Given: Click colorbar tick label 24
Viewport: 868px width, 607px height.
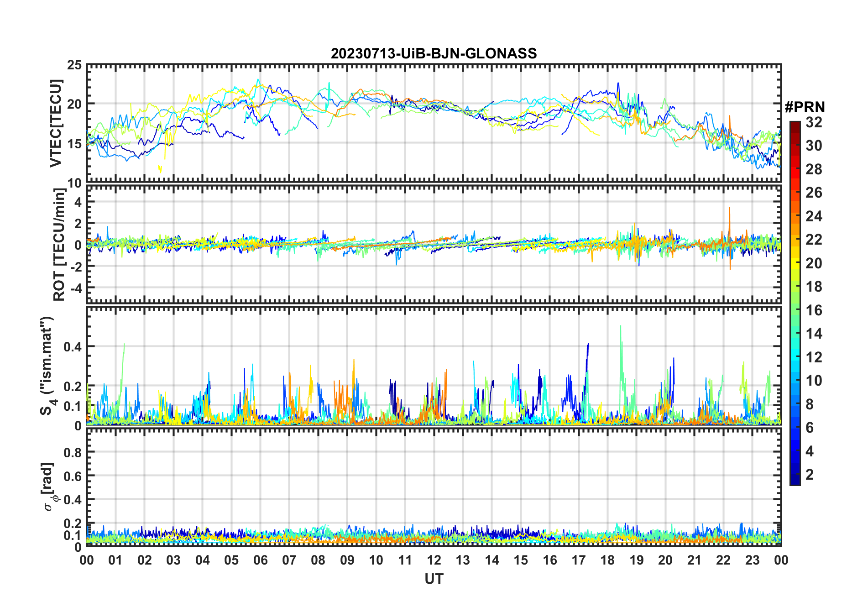Looking at the screenshot, I should pos(814,216).
